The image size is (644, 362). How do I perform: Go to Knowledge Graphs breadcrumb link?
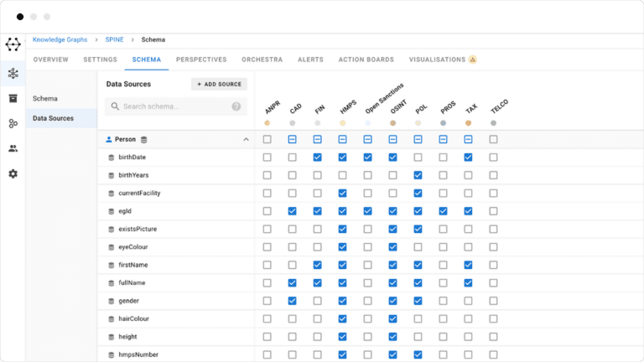tap(60, 39)
